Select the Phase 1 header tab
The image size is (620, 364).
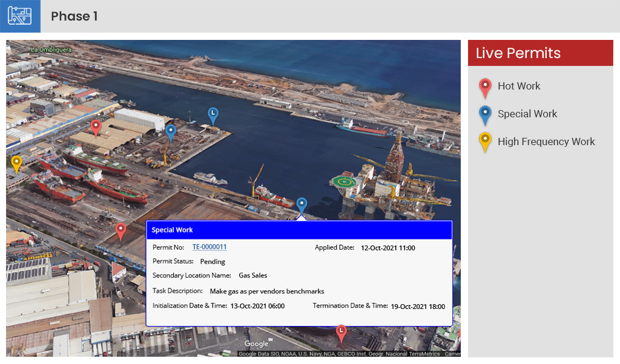tap(74, 16)
